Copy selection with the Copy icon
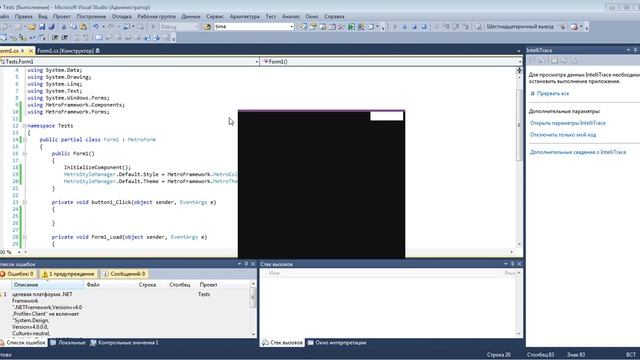 pos(73,27)
